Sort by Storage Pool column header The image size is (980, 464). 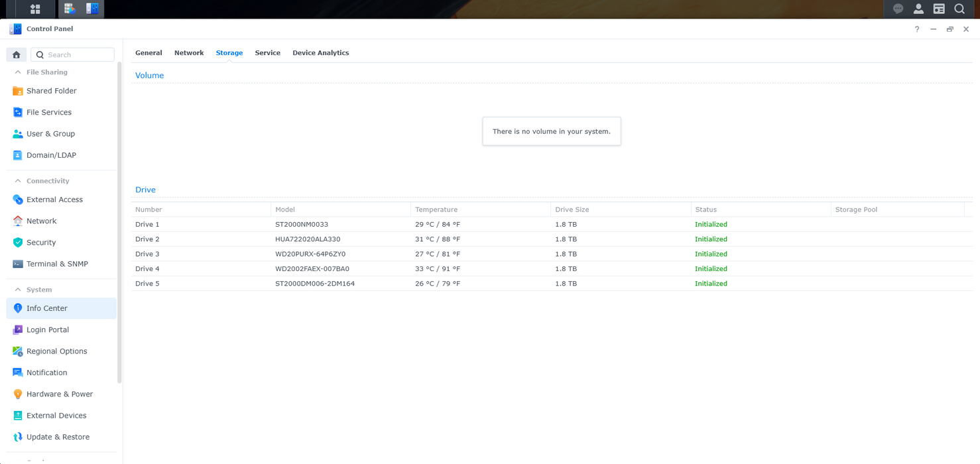coord(898,209)
